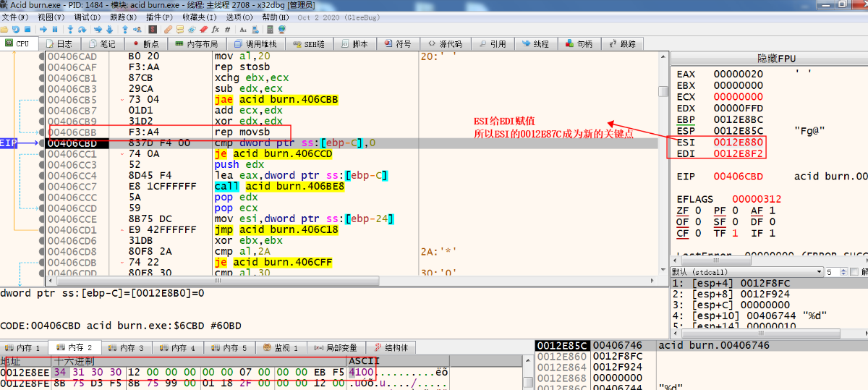Open the 源代码 source tab
868x390 pixels.
[x=446, y=43]
